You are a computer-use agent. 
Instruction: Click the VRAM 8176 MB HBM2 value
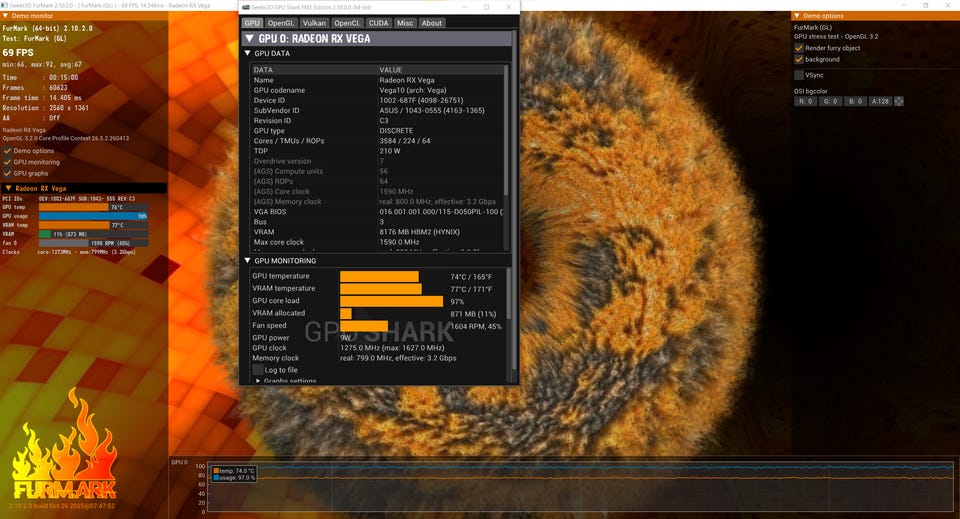[419, 232]
